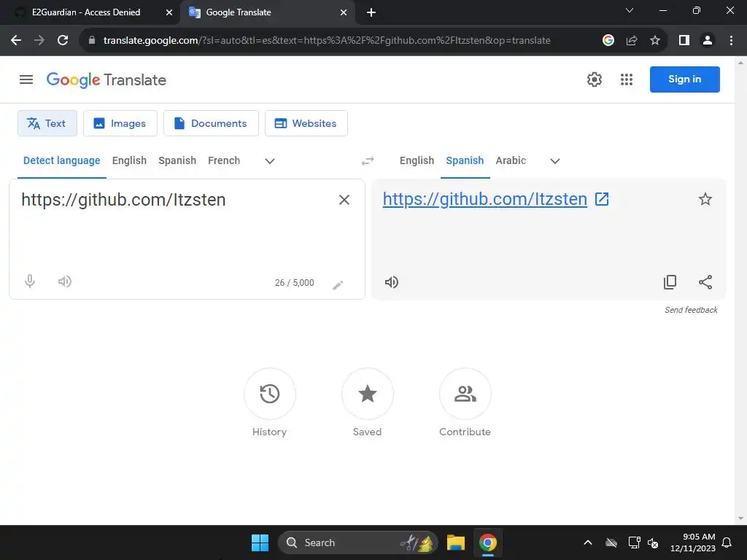Share the translation
The image size is (747, 560).
[705, 282]
